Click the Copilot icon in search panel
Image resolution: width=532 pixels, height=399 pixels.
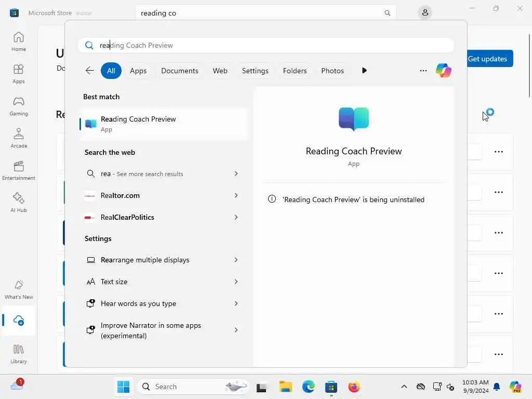click(x=444, y=71)
